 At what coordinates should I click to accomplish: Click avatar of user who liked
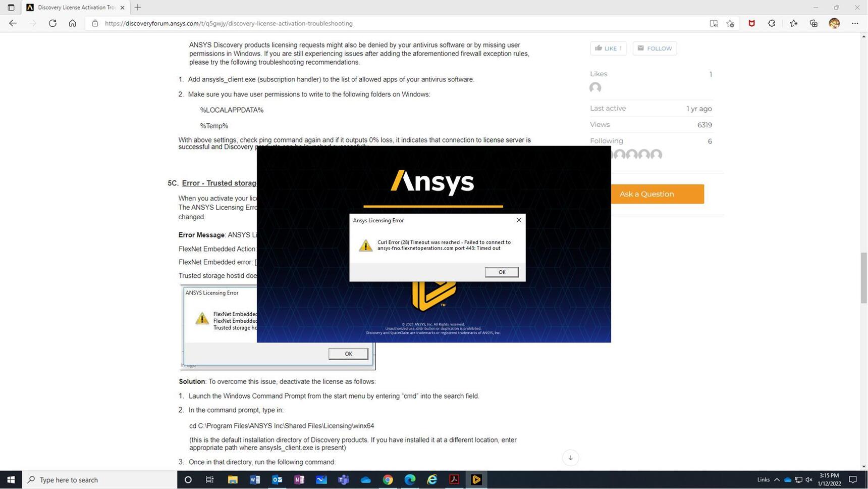tap(595, 88)
